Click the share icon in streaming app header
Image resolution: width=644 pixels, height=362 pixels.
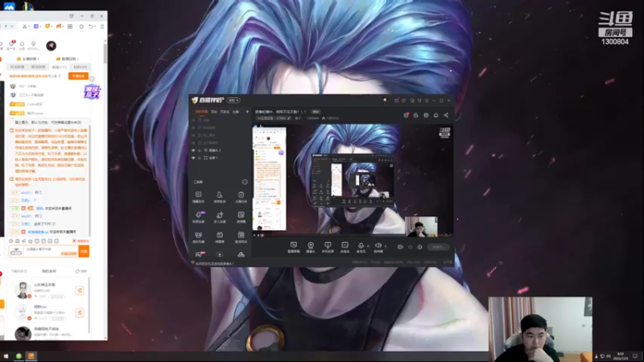coord(446,115)
